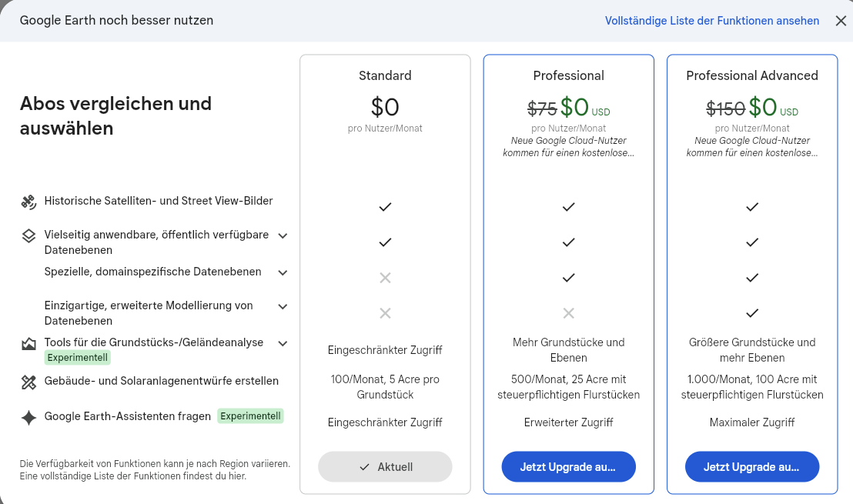The width and height of the screenshot is (853, 504).
Task: Click the Professional plan upgrade button
Action: [x=568, y=466]
